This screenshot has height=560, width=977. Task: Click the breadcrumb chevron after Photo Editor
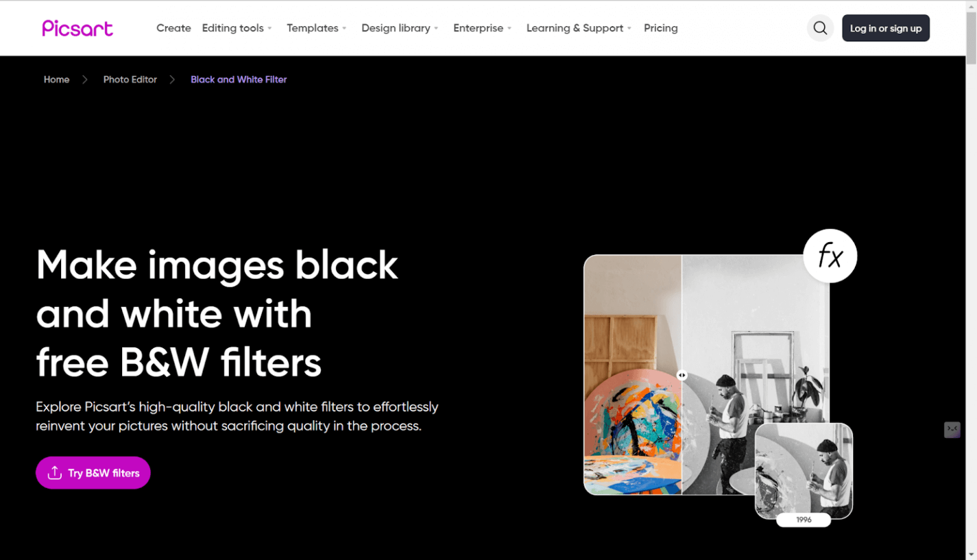(x=172, y=79)
